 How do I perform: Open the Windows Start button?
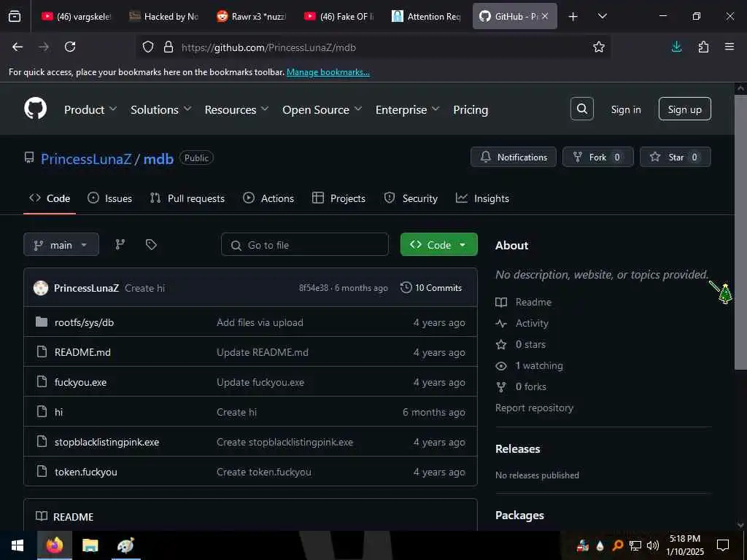18,545
